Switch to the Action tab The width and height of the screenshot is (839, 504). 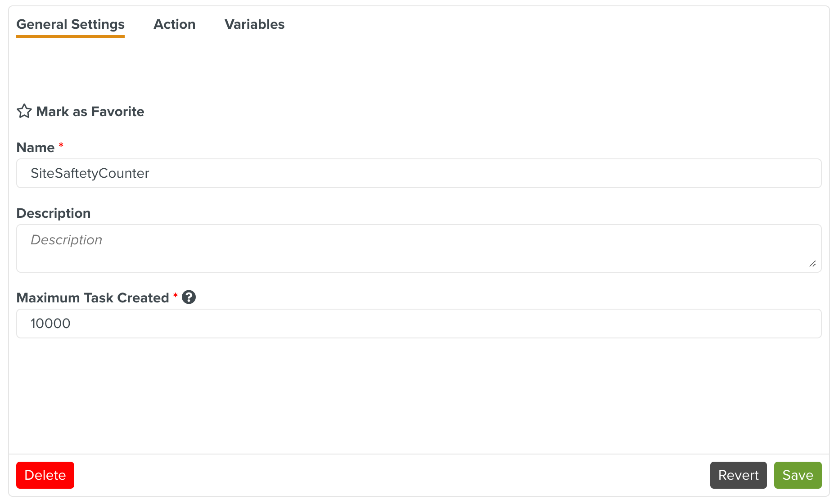click(x=175, y=24)
